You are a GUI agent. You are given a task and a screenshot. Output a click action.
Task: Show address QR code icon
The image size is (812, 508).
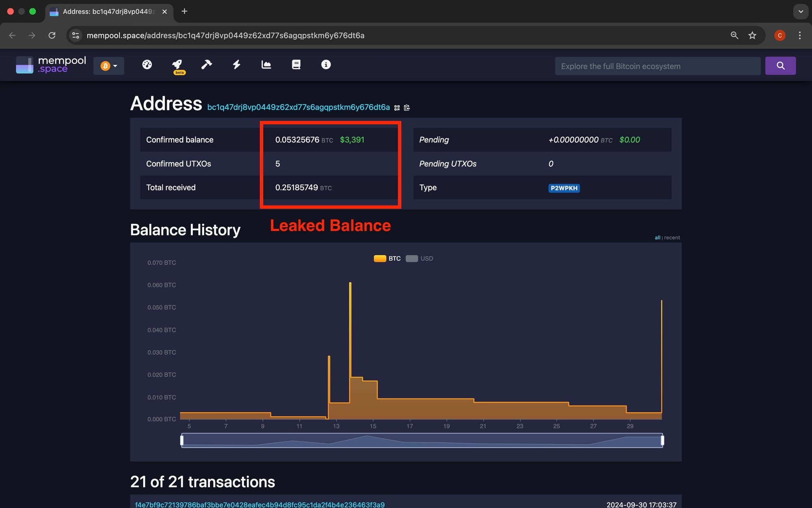click(397, 108)
